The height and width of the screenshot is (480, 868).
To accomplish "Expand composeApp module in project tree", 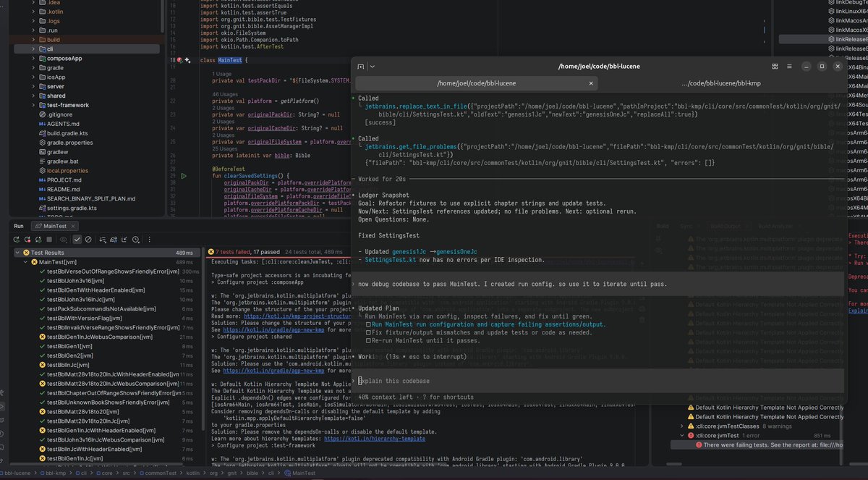I will (x=33, y=58).
